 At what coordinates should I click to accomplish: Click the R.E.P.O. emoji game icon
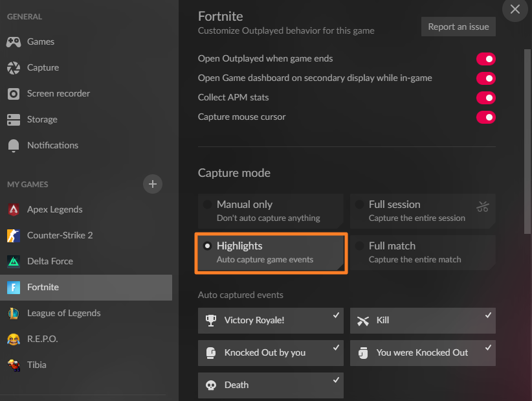coord(14,339)
